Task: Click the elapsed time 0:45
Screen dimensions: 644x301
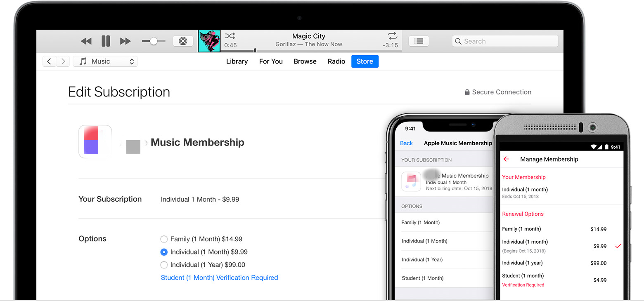Action: click(x=230, y=45)
